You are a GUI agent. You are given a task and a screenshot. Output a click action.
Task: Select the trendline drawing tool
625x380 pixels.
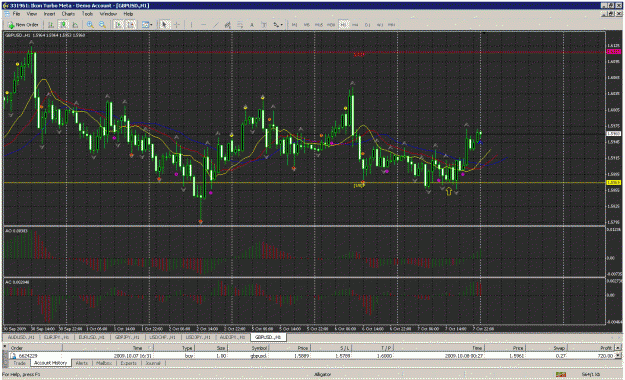(x=216, y=25)
